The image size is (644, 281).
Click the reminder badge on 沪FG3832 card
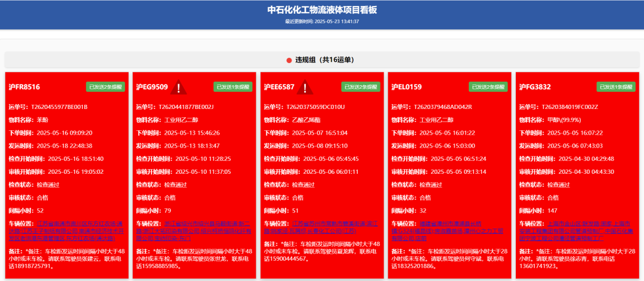click(x=616, y=87)
